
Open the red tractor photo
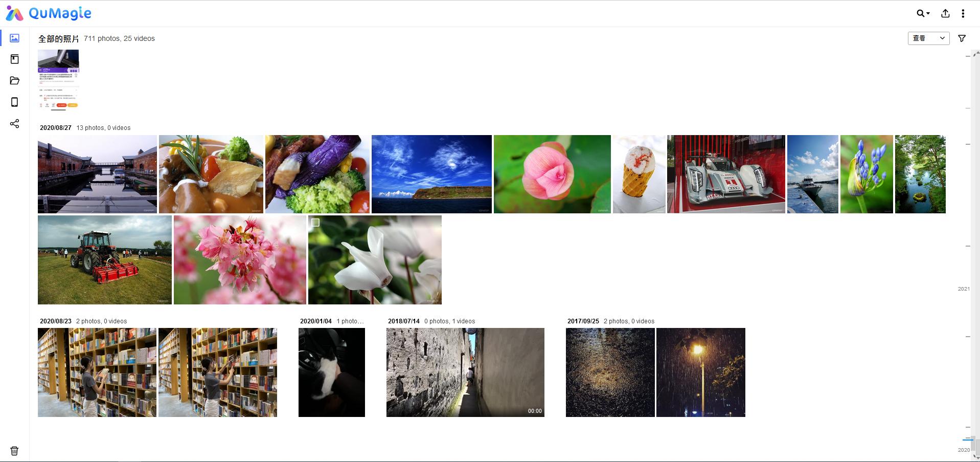(105, 260)
